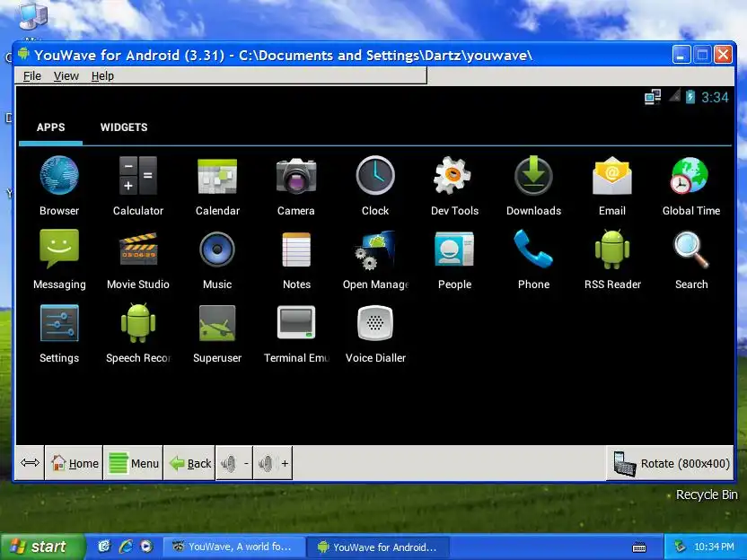Launch the Global Time app
Image resolution: width=747 pixels, height=560 pixels.
pos(690,186)
